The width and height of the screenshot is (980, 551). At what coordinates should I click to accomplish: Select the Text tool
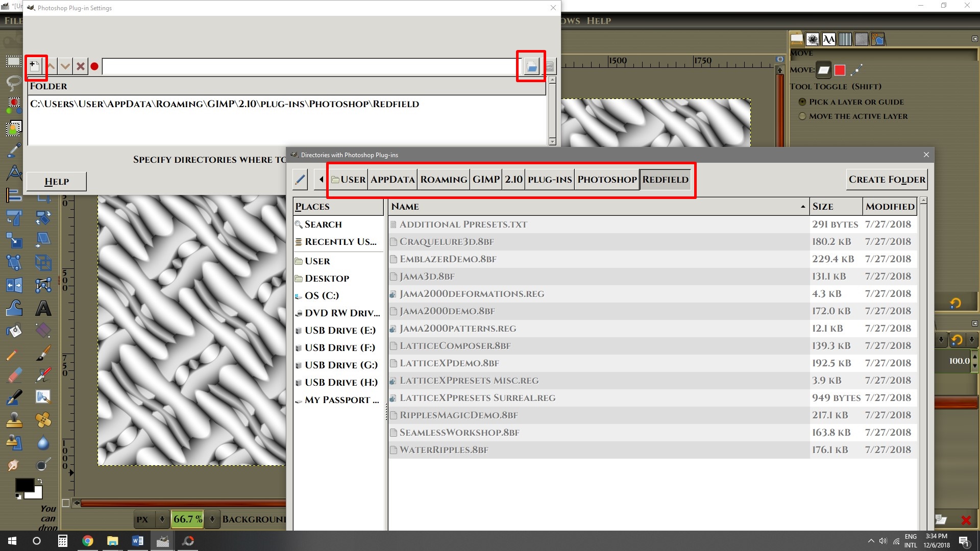pos(43,308)
